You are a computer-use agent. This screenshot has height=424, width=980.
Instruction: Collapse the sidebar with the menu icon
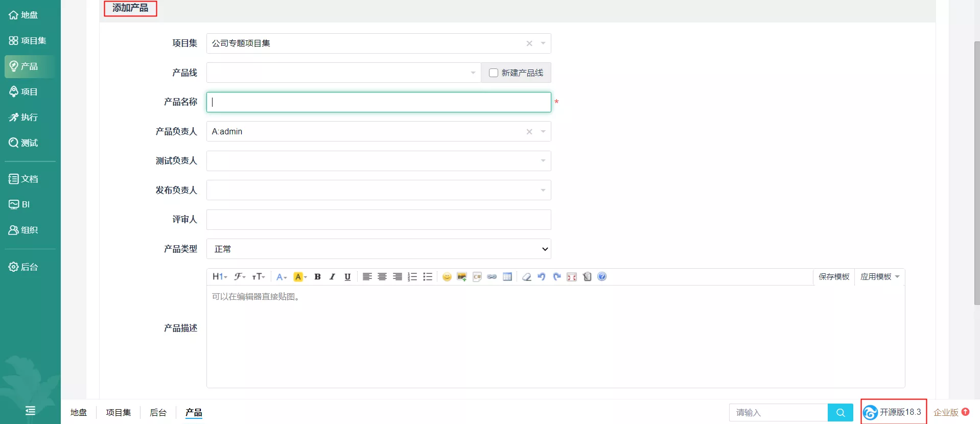click(x=30, y=411)
